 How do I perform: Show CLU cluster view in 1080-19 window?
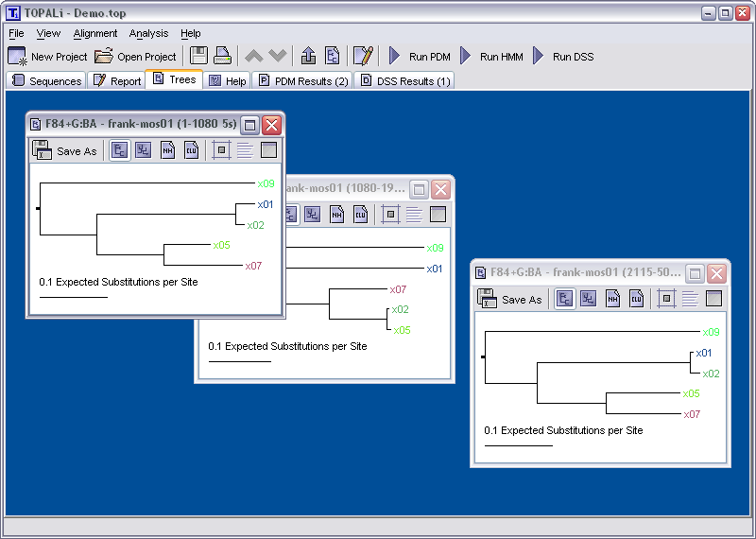click(x=361, y=215)
